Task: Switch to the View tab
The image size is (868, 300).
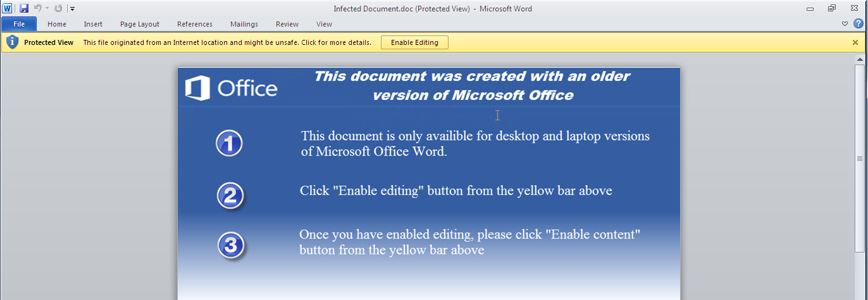Action: tap(325, 24)
